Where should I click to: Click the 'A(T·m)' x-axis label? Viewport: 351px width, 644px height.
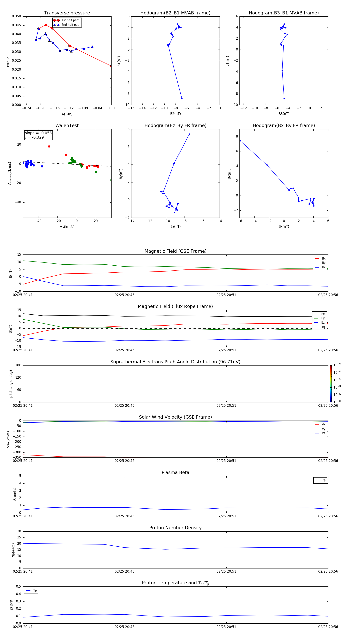67,114
